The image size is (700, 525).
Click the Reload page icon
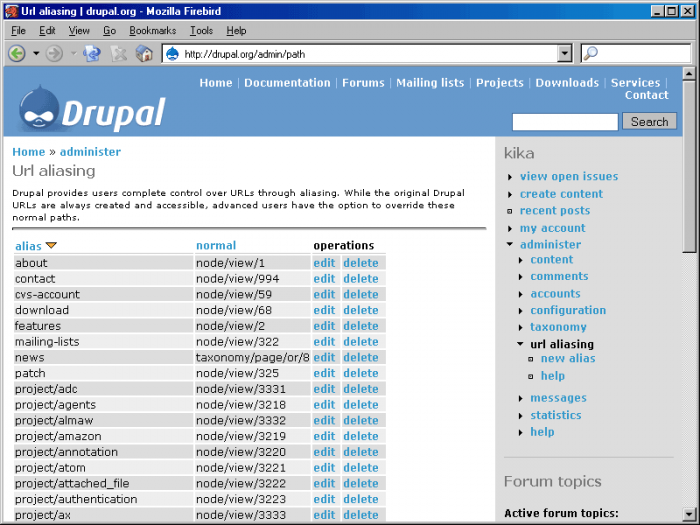click(92, 54)
